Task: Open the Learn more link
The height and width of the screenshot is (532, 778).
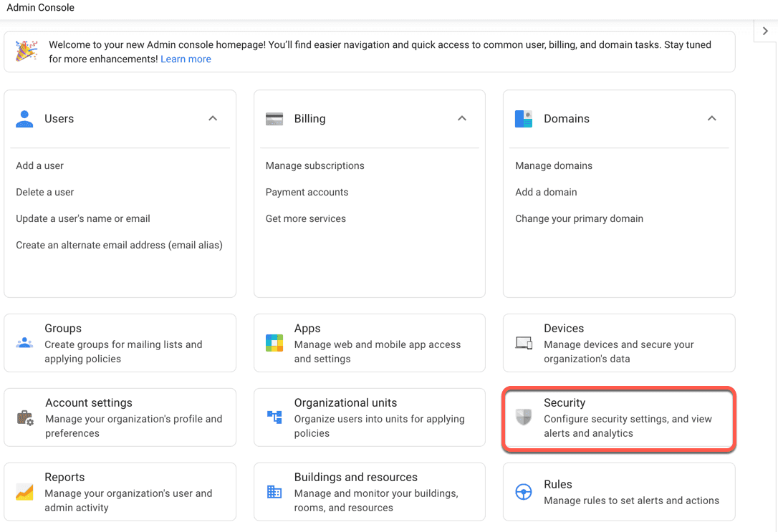Action: (186, 59)
